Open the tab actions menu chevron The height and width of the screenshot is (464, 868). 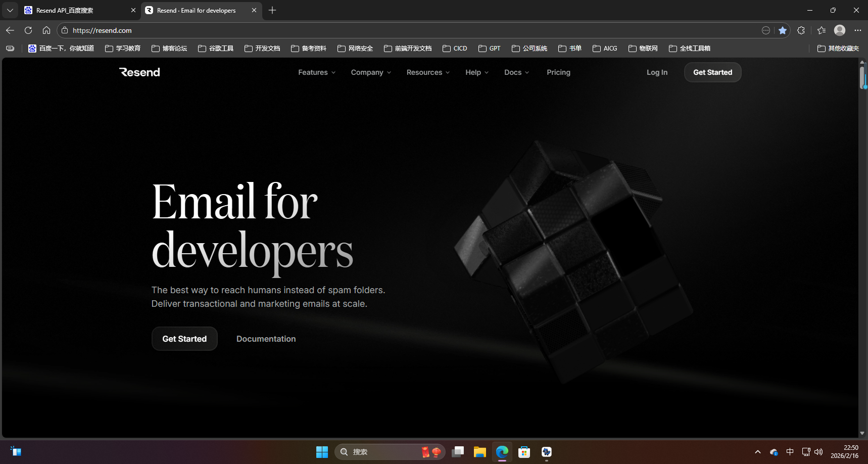(x=10, y=10)
